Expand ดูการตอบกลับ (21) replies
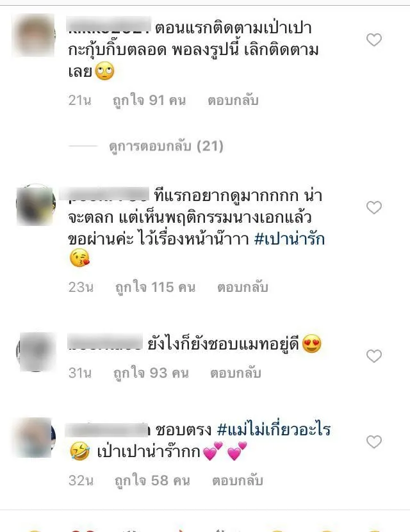 tap(167, 146)
